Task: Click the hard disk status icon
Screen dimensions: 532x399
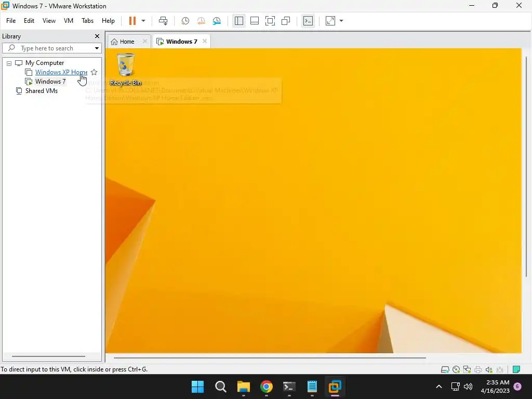Action: coord(445,369)
